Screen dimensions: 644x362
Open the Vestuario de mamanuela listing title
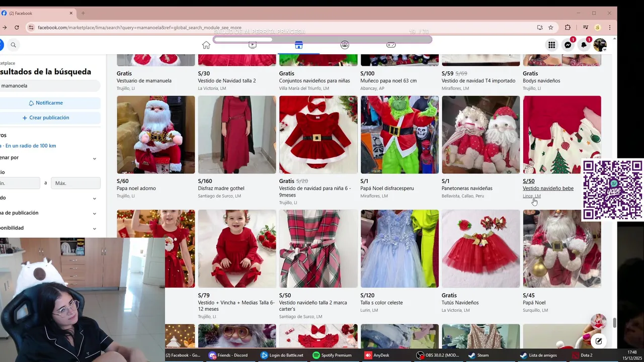(144, 81)
